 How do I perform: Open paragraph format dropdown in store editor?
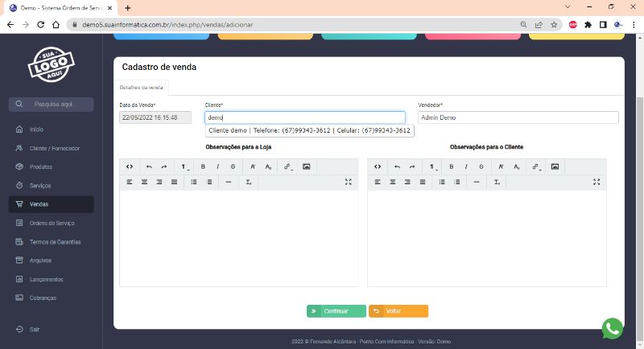pos(184,166)
